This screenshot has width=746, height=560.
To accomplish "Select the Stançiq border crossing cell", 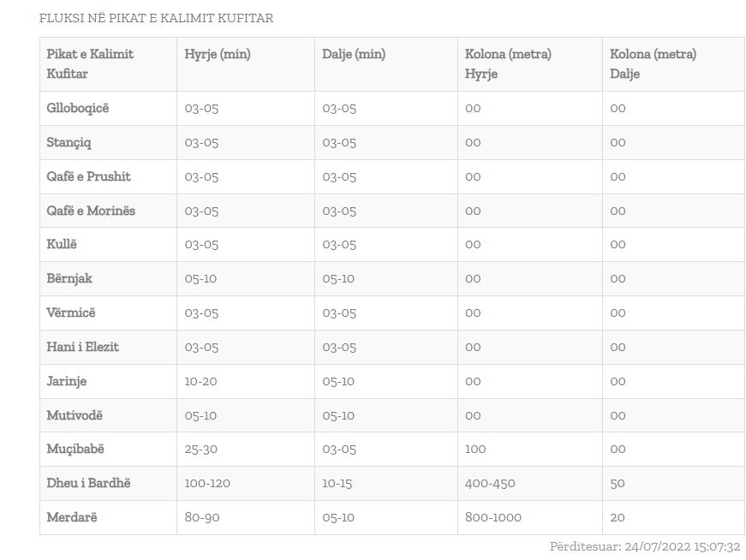I will click(69, 142).
